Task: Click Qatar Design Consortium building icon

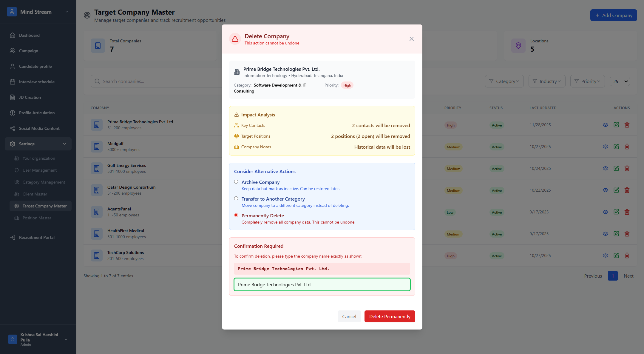Action: (x=97, y=190)
